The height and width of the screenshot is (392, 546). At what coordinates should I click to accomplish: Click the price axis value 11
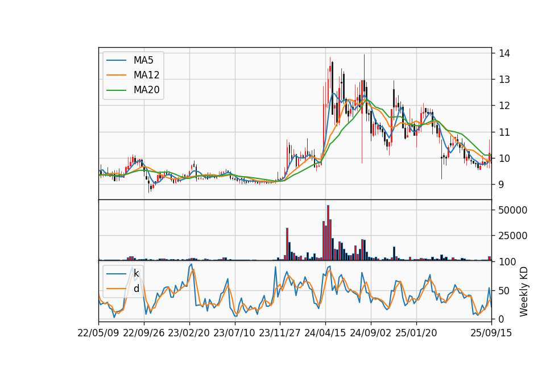click(x=504, y=132)
